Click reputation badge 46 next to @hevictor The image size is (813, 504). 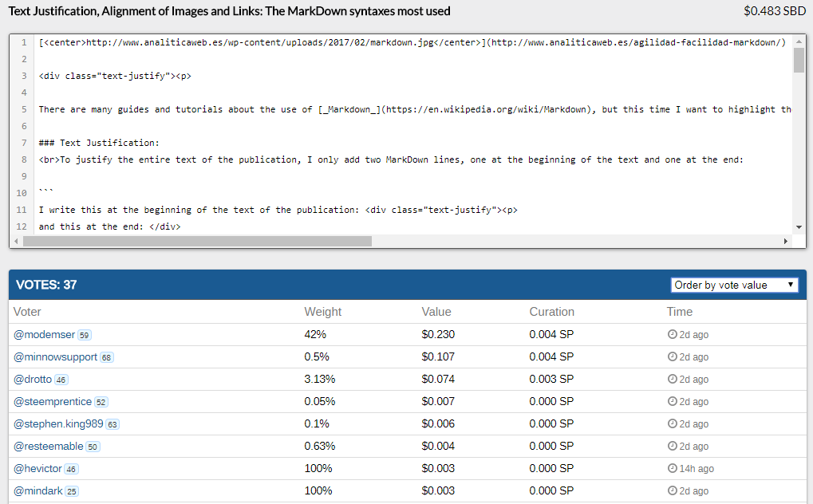point(71,469)
